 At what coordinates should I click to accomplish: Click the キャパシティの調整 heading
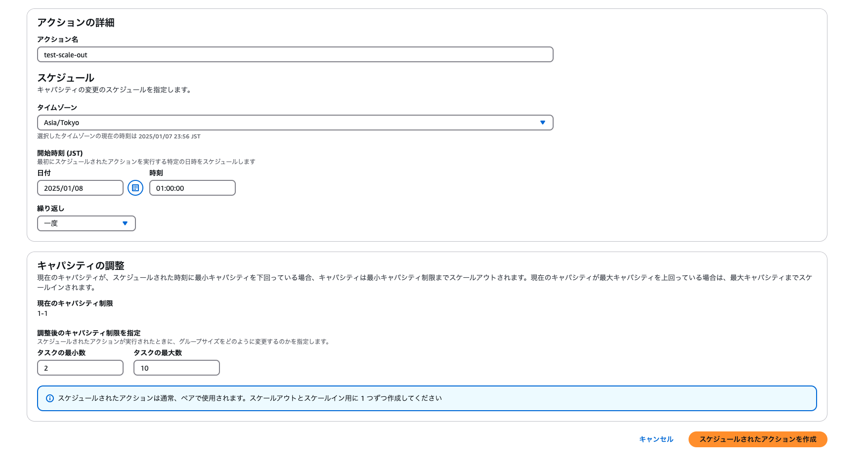(81, 265)
